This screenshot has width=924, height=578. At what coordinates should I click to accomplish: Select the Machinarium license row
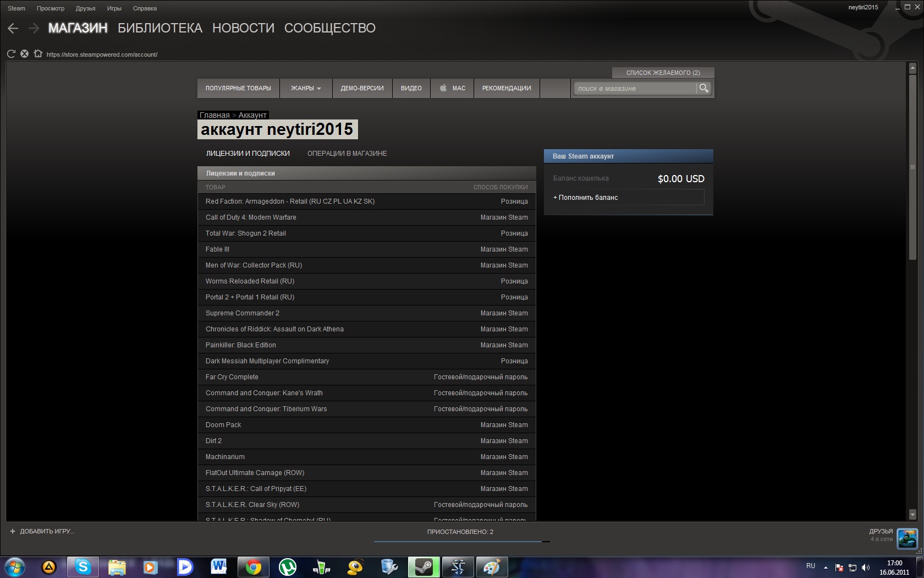tap(367, 457)
